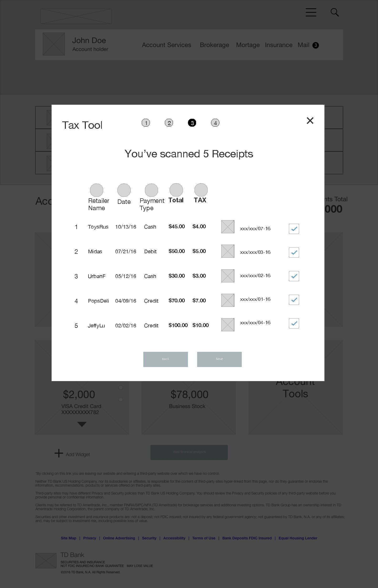The height and width of the screenshot is (588, 378).
Task: Uncheck the ToysRus receipt checkbox
Action: click(x=294, y=229)
